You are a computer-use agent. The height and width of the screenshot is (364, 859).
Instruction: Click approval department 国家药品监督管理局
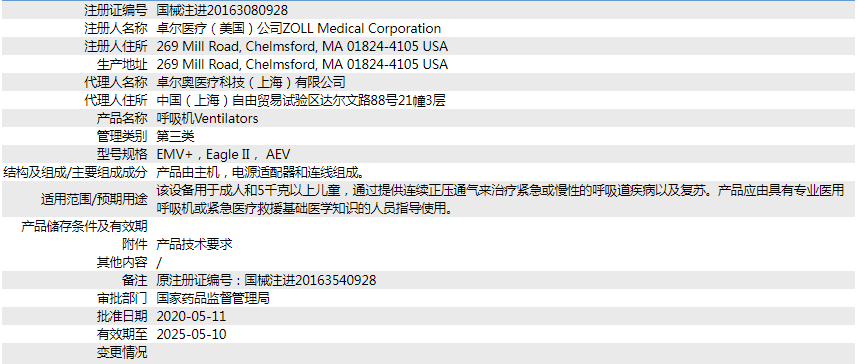point(213,298)
